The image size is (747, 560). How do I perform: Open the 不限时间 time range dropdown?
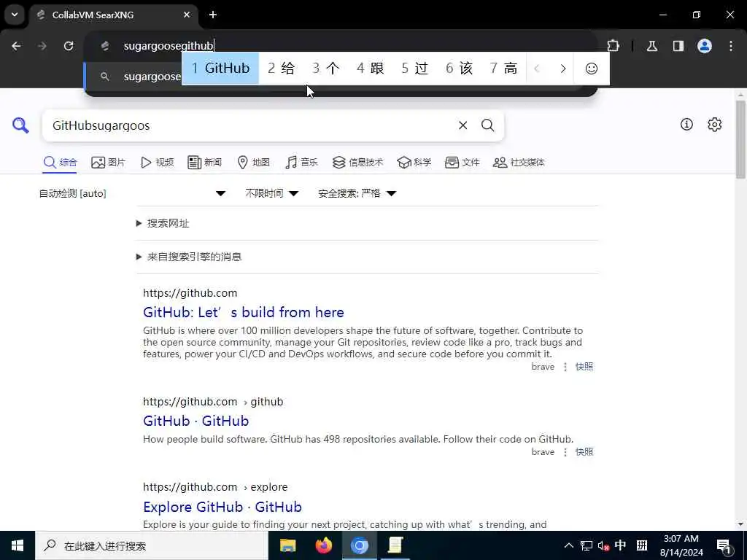click(272, 193)
